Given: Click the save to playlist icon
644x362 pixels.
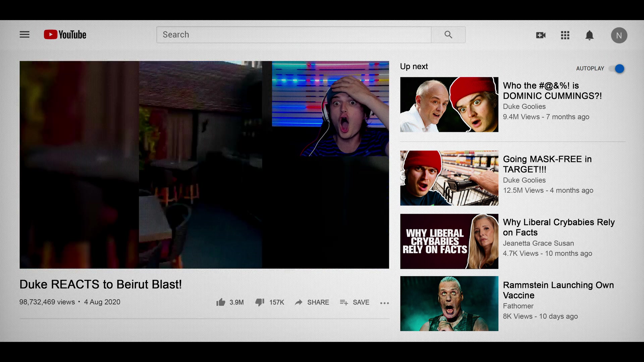Looking at the screenshot, I should [x=344, y=302].
